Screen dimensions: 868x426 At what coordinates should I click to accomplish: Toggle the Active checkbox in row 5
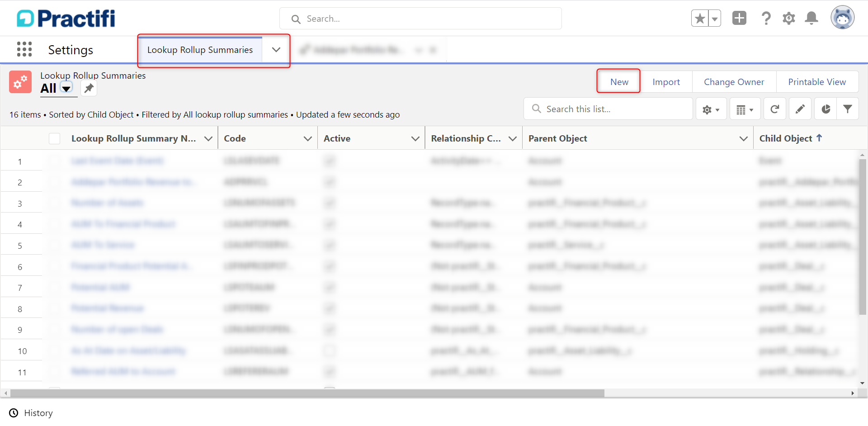(330, 245)
